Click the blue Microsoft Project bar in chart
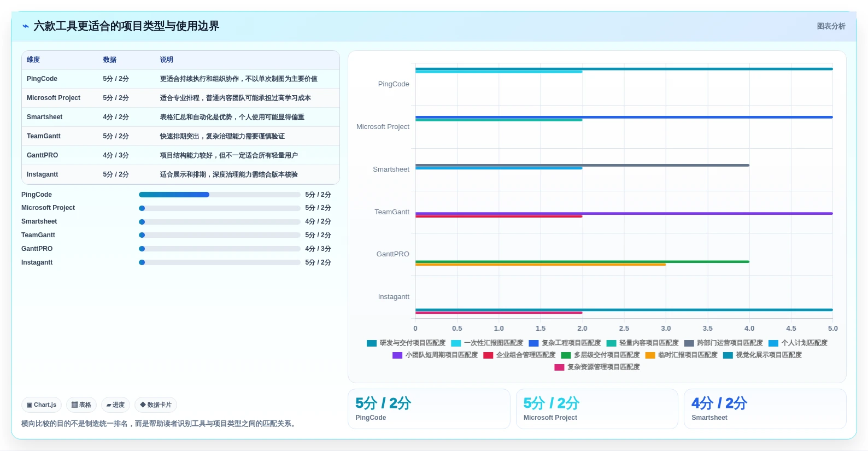Screen dimensions: 868x451 click(624, 117)
